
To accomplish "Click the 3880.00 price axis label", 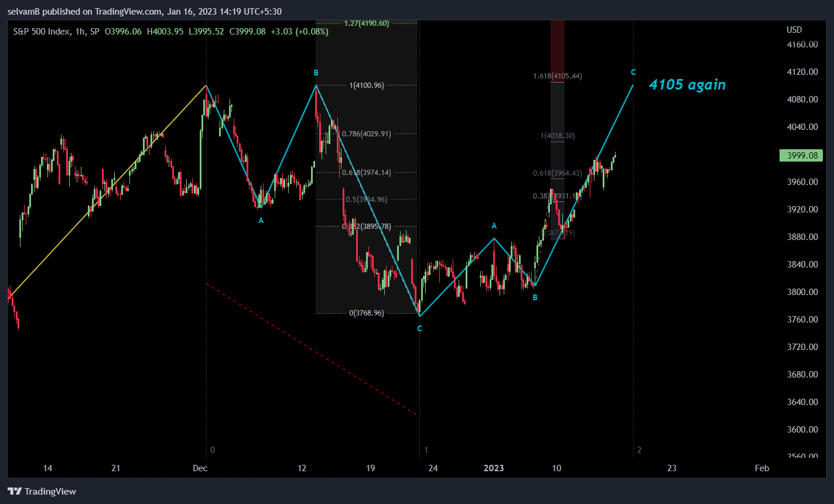I will coord(802,237).
